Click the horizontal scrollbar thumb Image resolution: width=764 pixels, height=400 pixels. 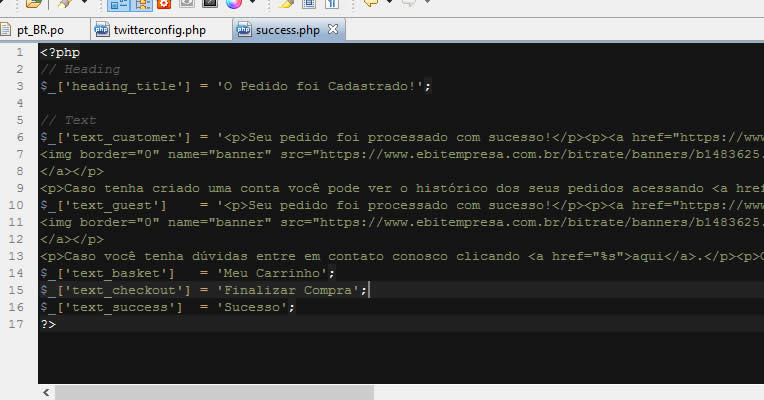[x=214, y=392]
